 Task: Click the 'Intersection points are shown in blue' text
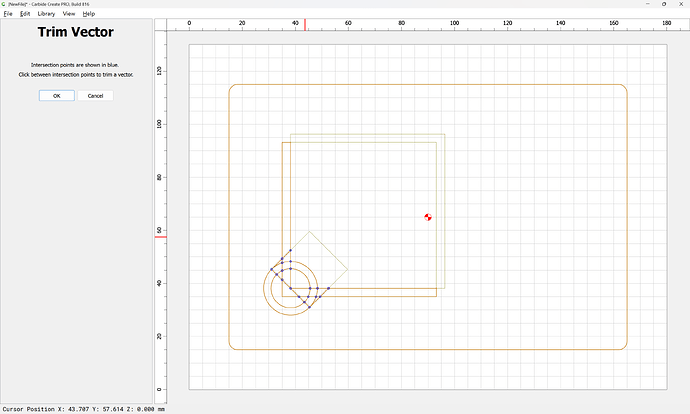[75, 65]
